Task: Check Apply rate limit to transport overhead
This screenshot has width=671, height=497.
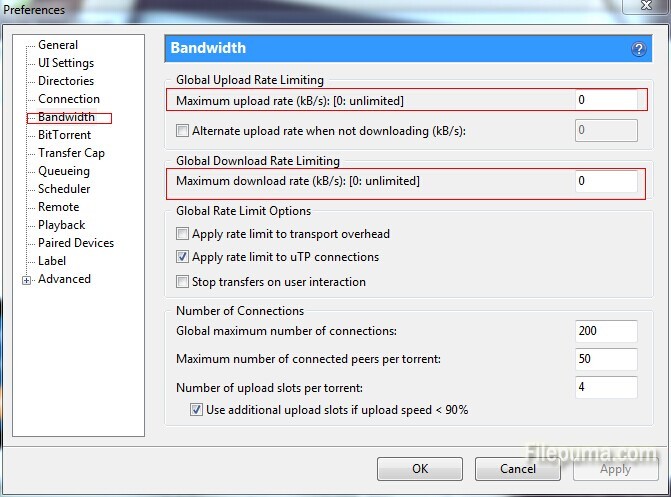Action: (182, 234)
